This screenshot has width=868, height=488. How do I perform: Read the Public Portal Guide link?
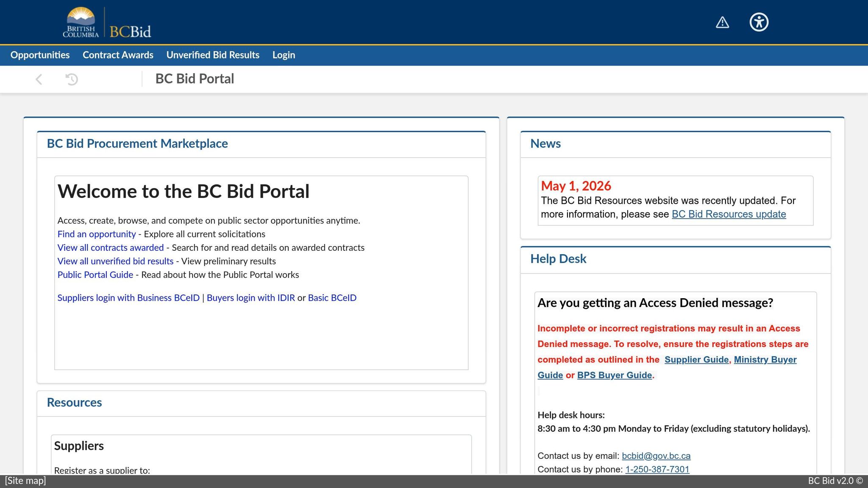(x=95, y=274)
